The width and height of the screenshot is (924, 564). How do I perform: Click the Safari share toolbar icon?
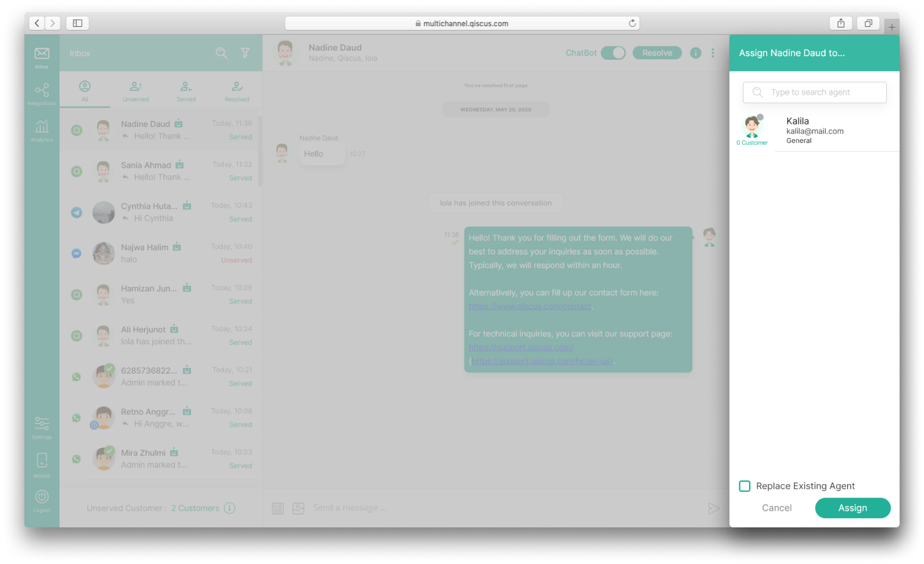(840, 23)
